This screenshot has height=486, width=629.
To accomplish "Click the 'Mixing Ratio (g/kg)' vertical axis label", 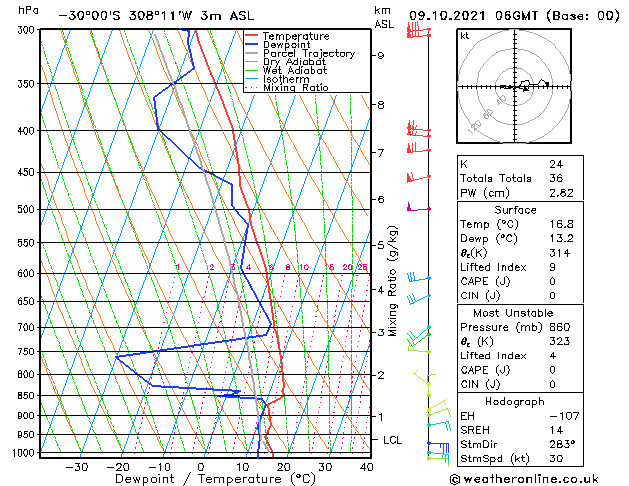I will tap(392, 281).
